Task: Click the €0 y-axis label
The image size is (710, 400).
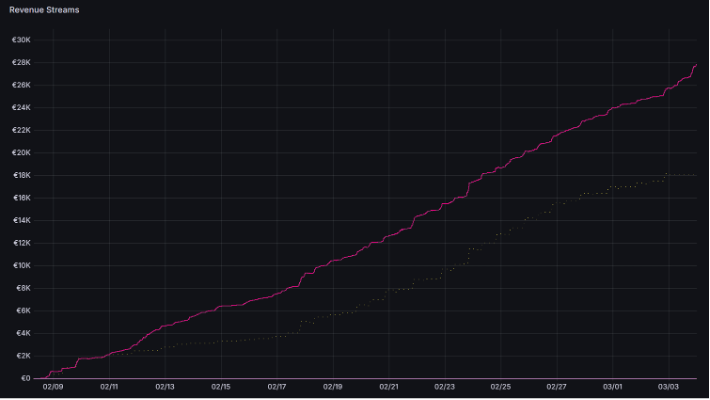Action: coord(26,378)
